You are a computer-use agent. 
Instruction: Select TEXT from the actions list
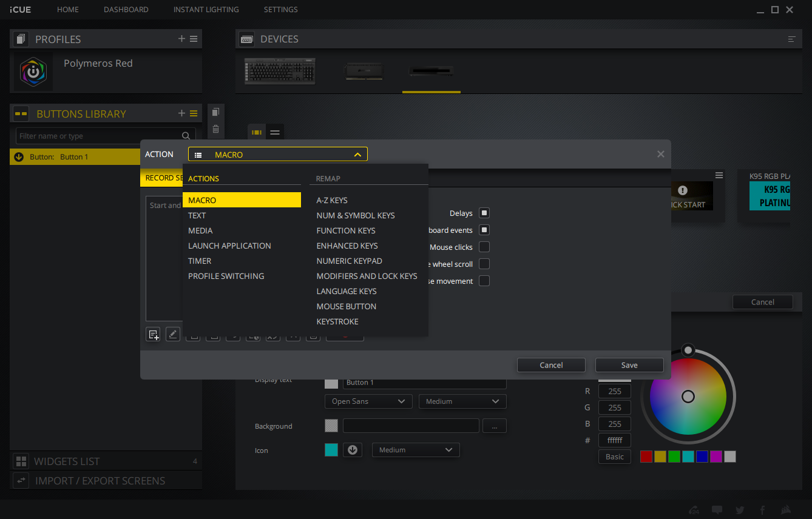197,215
